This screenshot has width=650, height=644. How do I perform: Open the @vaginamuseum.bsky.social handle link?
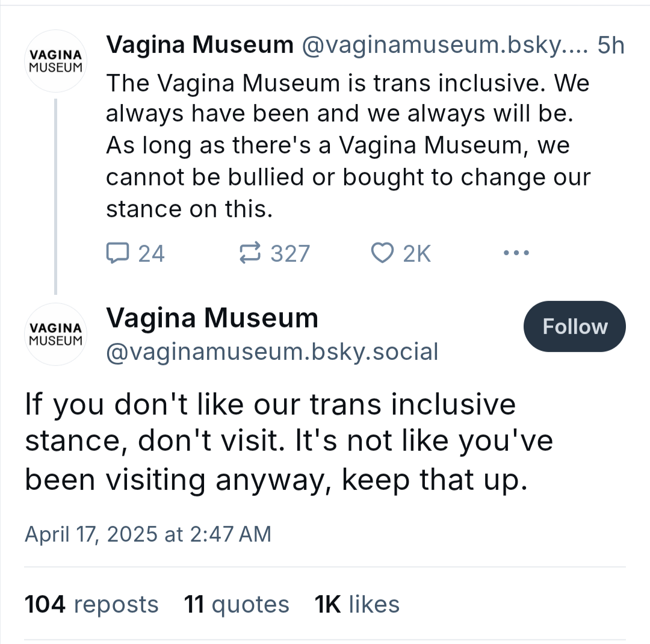273,352
